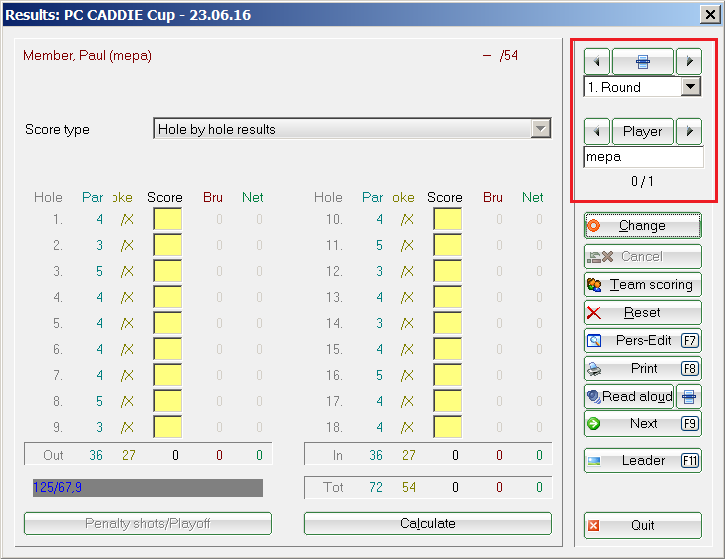
Task: Click the score field for hole 1
Action: 167,219
